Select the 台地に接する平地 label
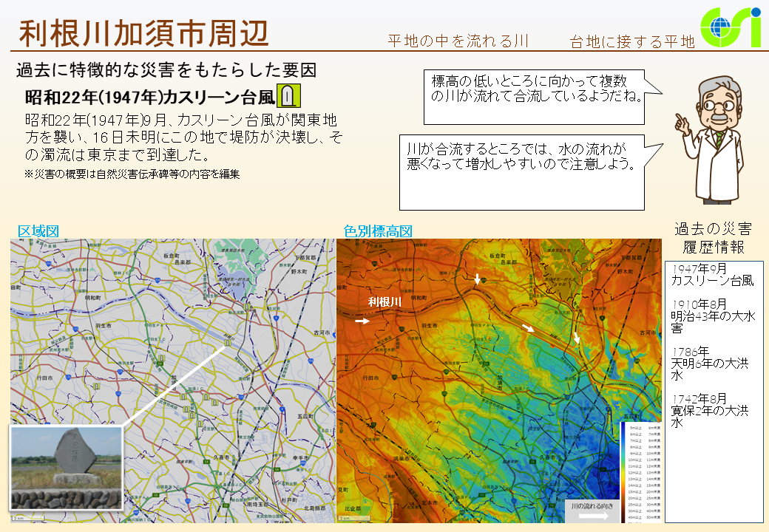Screen dimensions: 769x532 click(632, 41)
